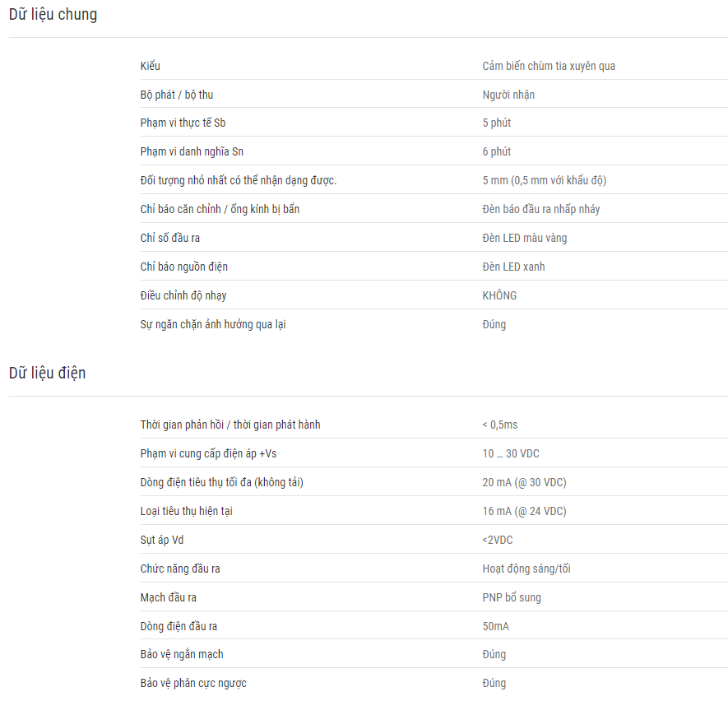Image resolution: width=728 pixels, height=701 pixels.
Task: Select the "Bộ phát / bộ thu" label
Action: (x=177, y=95)
